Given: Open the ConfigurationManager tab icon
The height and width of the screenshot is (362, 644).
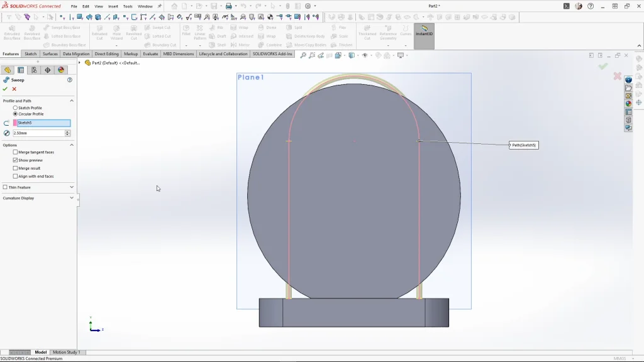Looking at the screenshot, I should coord(34,70).
